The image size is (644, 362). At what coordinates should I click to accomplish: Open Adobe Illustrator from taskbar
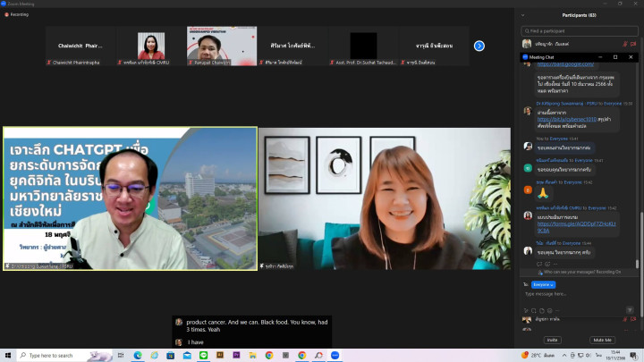(x=220, y=355)
